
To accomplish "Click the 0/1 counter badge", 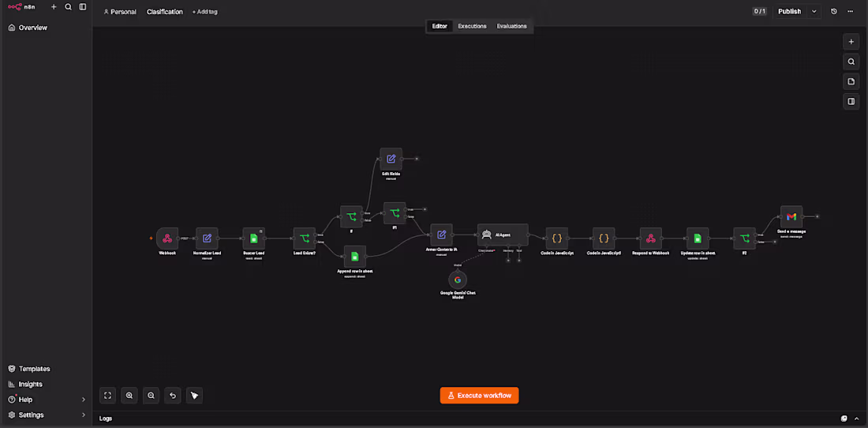I will point(759,11).
